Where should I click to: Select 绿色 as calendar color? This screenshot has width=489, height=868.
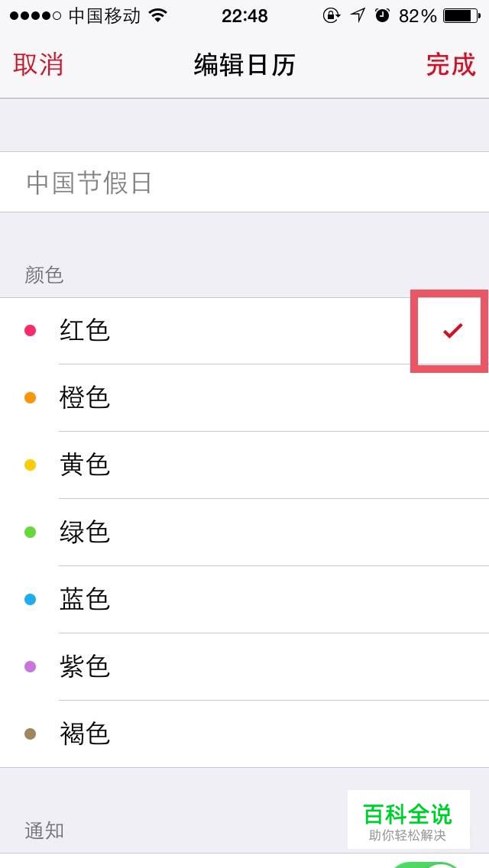click(244, 532)
